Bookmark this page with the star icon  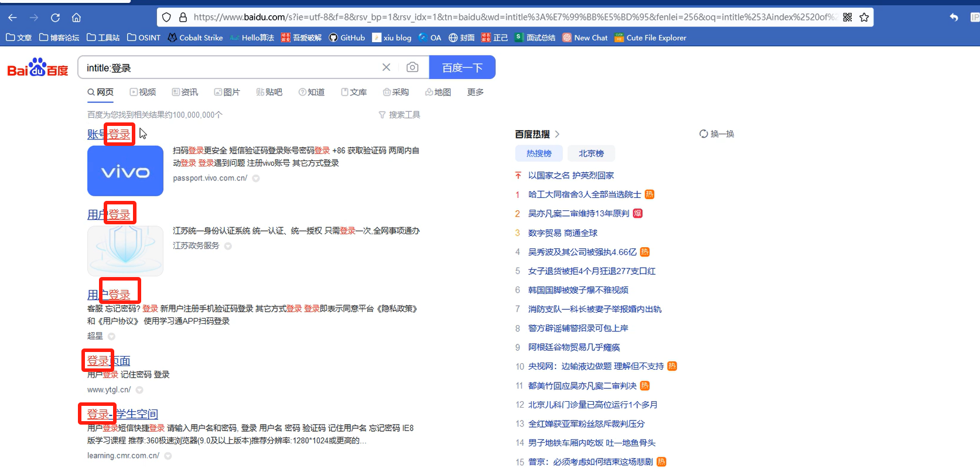click(864, 18)
